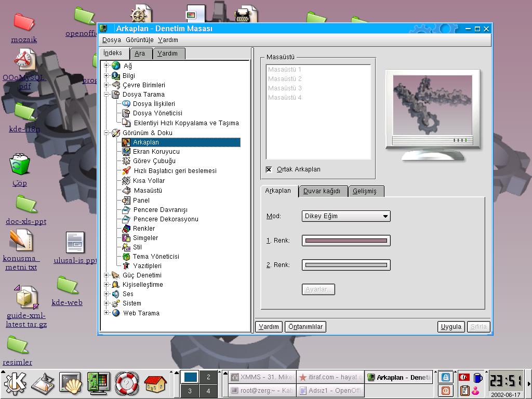Expand the Ağ tree node

click(x=107, y=66)
